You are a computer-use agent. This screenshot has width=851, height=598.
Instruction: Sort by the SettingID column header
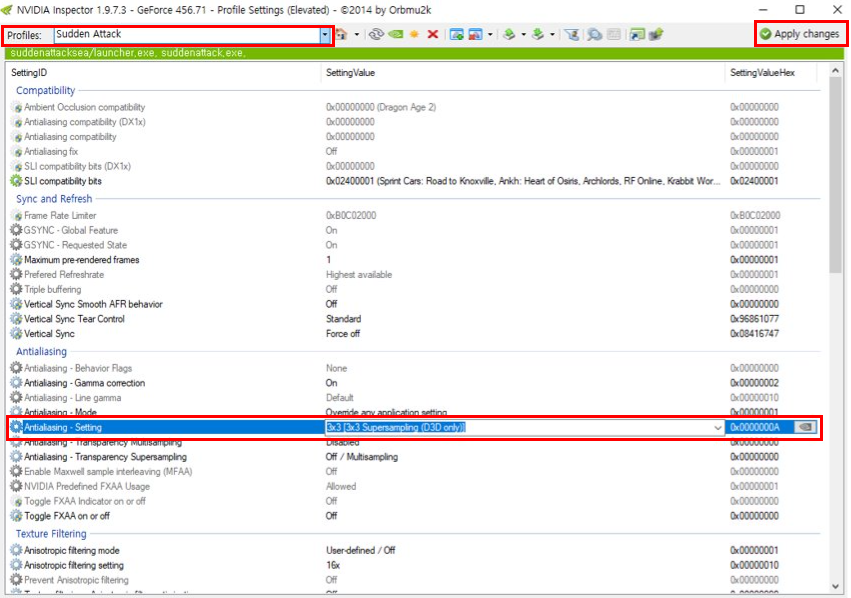29,73
